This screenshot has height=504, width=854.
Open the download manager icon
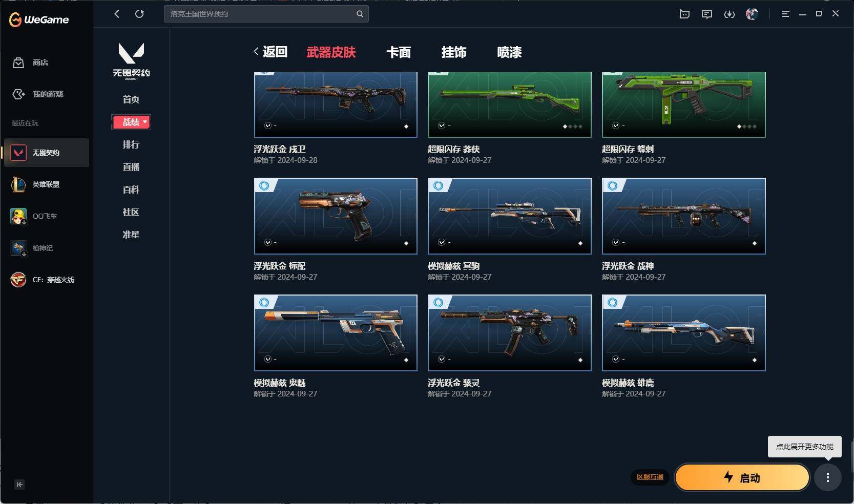point(729,14)
